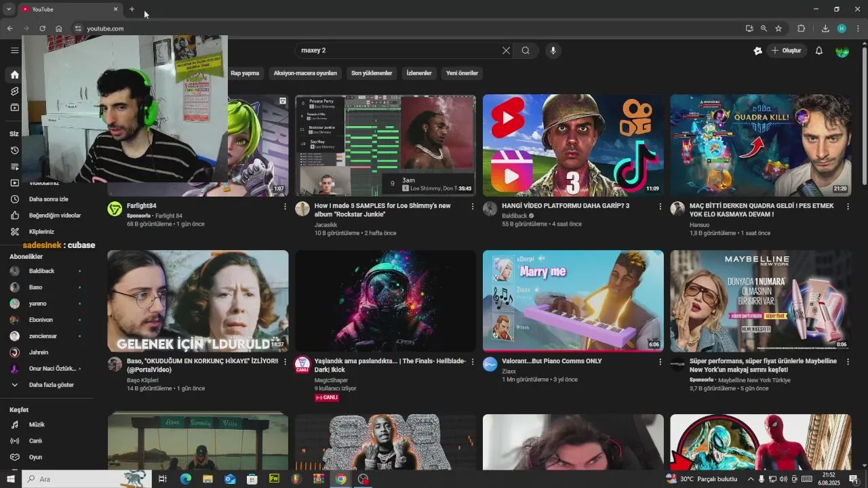
Task: Select the İzlenenler filter chip
Action: 419,73
